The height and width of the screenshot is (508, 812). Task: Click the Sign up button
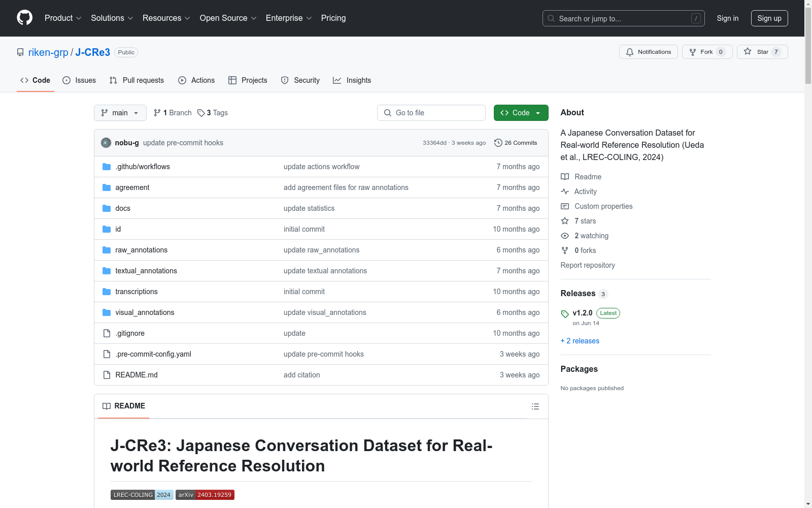pyautogui.click(x=769, y=18)
